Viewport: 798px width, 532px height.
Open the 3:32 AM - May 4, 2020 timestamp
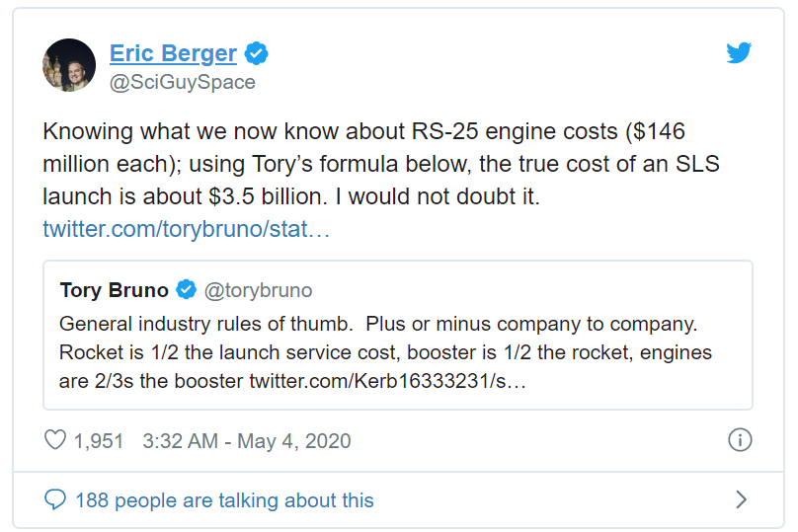pos(246,441)
